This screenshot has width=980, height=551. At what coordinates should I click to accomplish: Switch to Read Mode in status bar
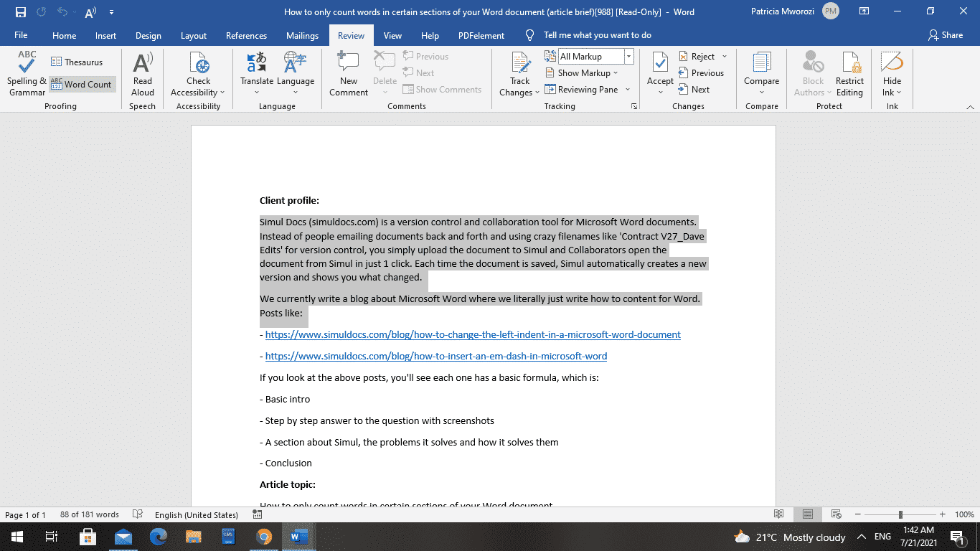(778, 514)
